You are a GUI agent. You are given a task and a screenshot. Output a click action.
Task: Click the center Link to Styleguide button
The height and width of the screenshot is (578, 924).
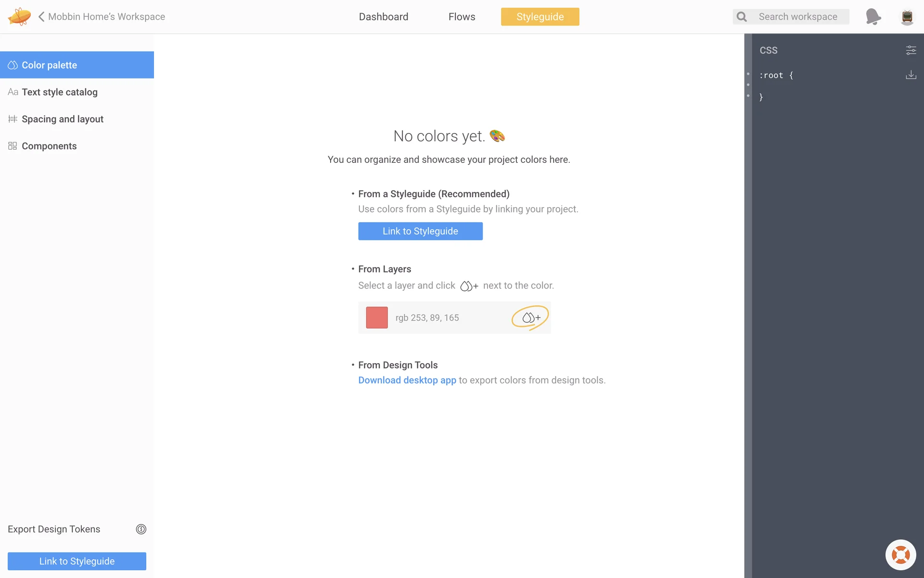click(x=420, y=231)
